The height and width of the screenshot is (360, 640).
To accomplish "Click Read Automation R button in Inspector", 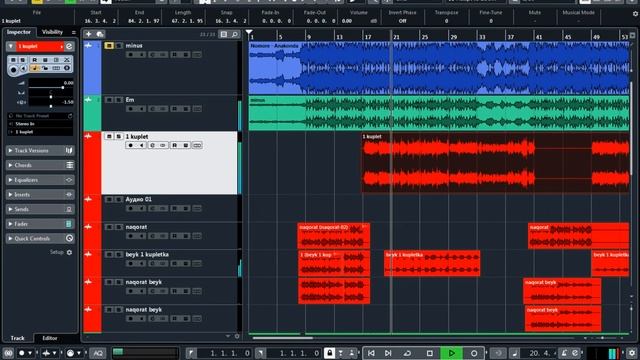I will pos(35,60).
